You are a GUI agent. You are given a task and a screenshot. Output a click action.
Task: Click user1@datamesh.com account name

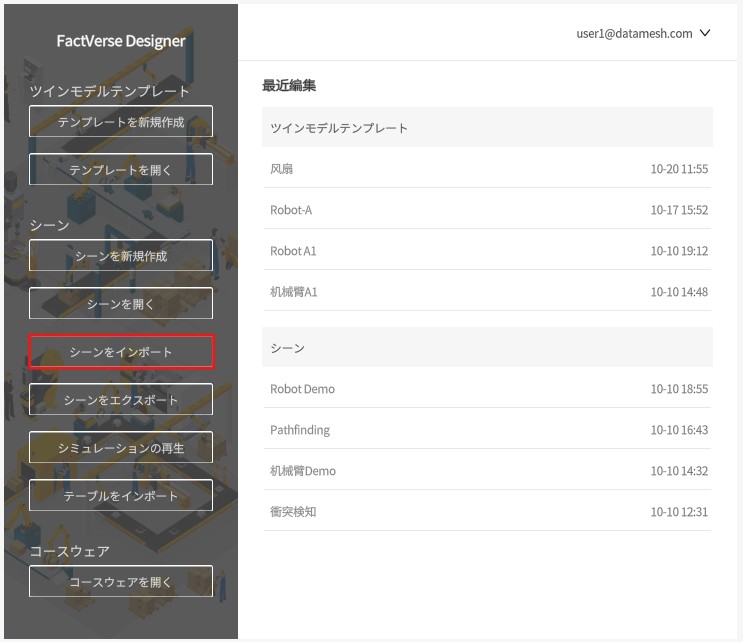pyautogui.click(x=634, y=33)
